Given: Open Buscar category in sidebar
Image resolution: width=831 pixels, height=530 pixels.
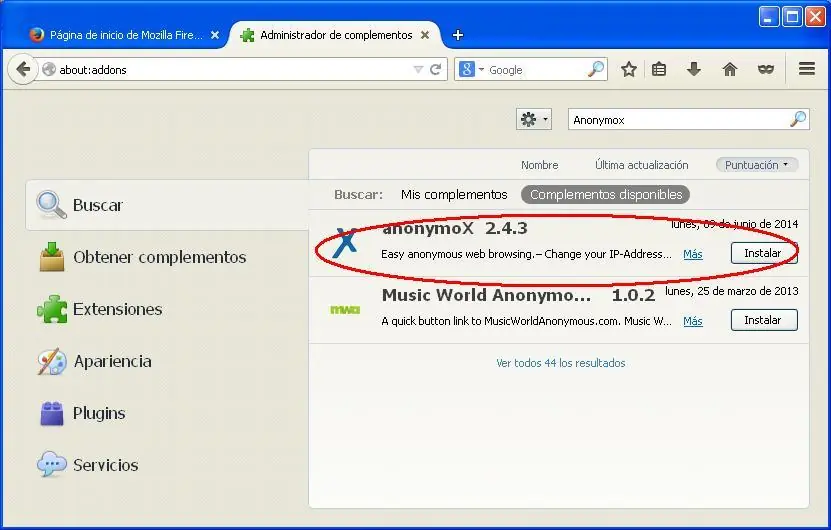Looking at the screenshot, I should coord(167,205).
